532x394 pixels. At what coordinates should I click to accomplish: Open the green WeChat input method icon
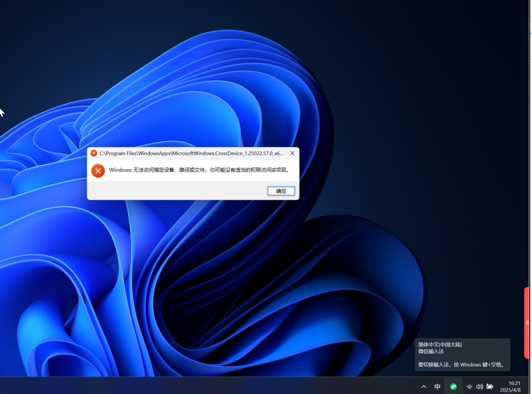coord(453,387)
